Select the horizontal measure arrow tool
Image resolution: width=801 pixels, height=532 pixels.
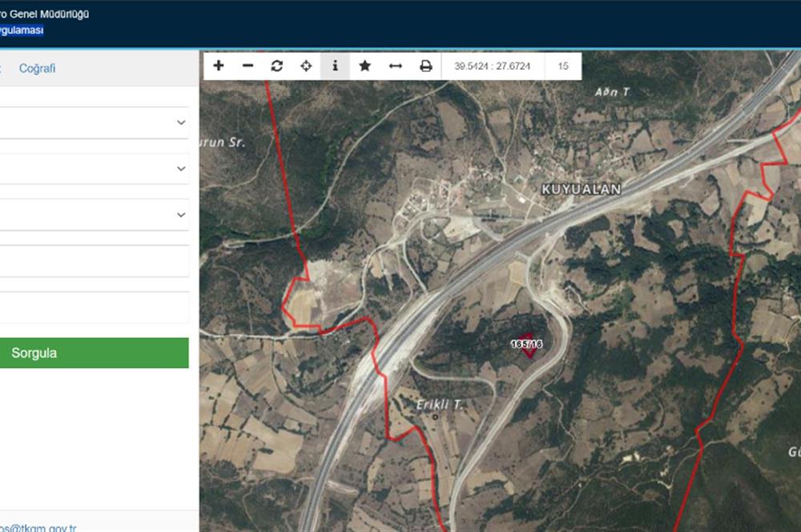[x=395, y=66]
